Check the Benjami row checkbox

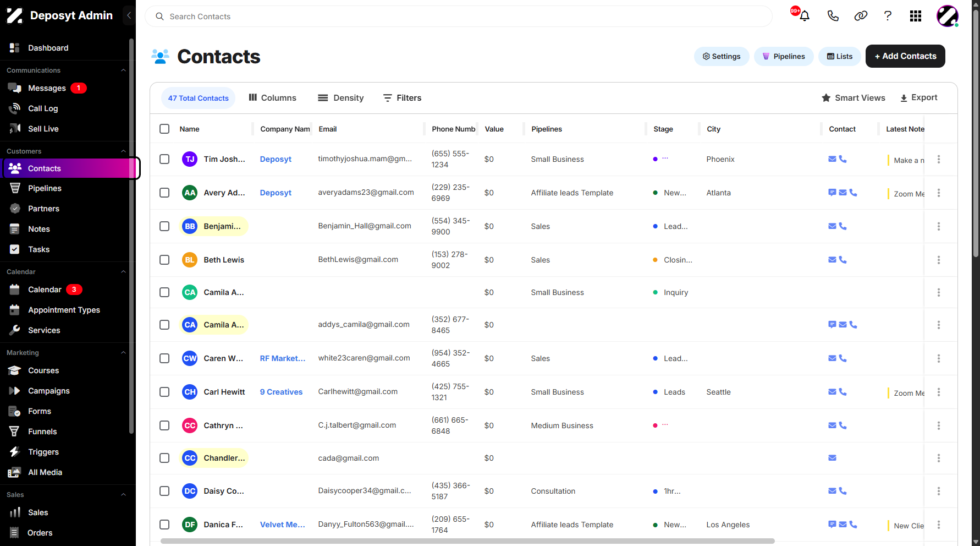[164, 226]
